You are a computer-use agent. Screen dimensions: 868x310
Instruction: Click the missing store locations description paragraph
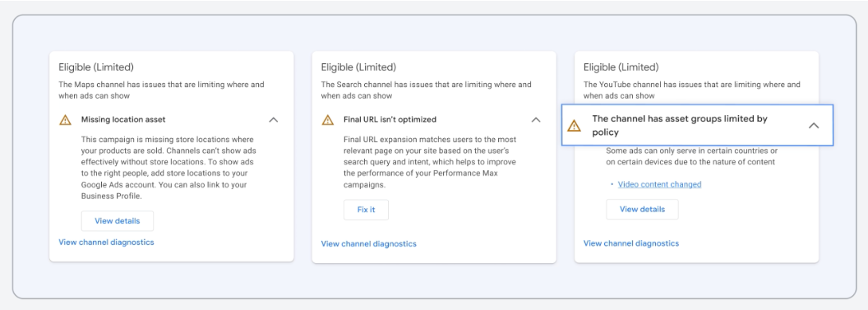tap(169, 168)
